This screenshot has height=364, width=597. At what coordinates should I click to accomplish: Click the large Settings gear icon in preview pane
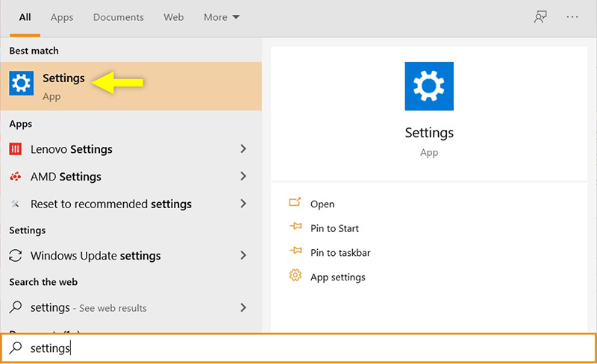[428, 87]
